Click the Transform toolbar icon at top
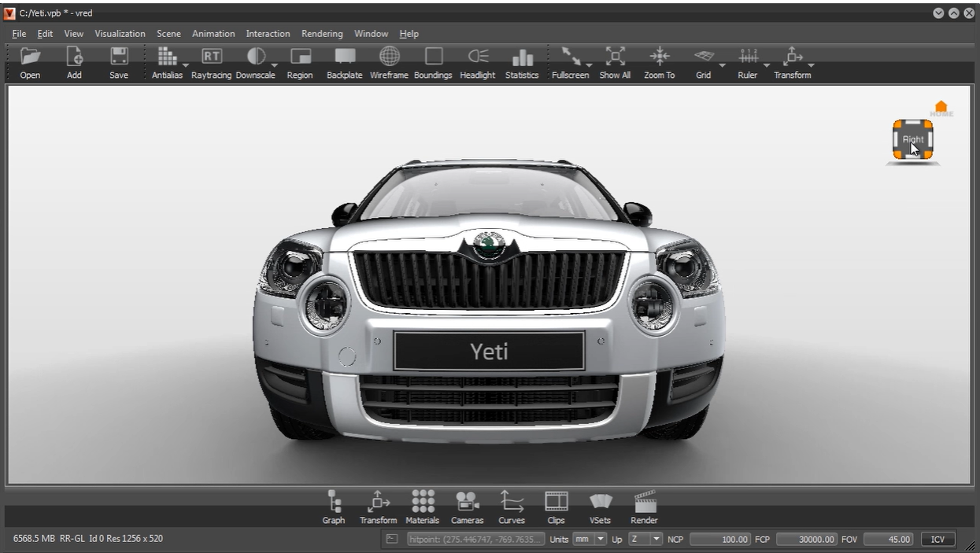The image size is (980, 553). point(791,57)
